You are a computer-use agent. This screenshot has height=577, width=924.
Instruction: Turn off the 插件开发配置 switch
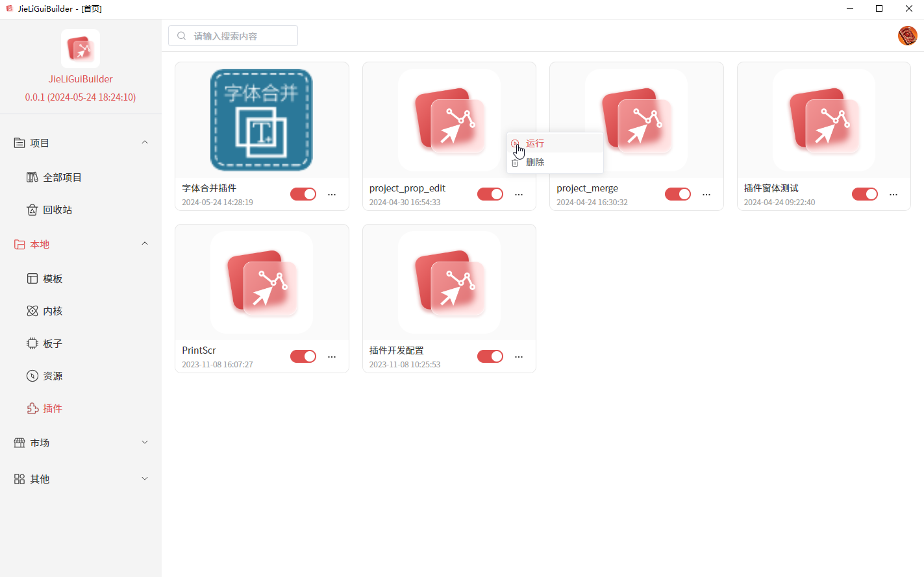(x=490, y=356)
